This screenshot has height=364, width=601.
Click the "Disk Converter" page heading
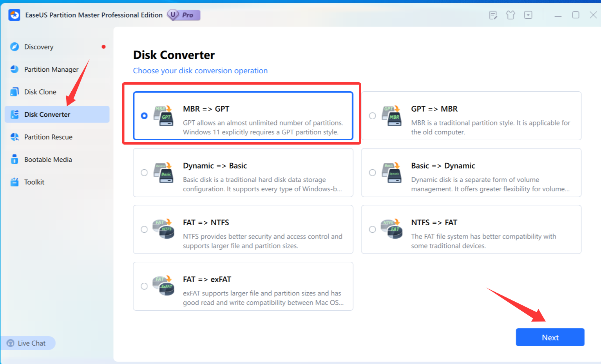pyautogui.click(x=174, y=55)
